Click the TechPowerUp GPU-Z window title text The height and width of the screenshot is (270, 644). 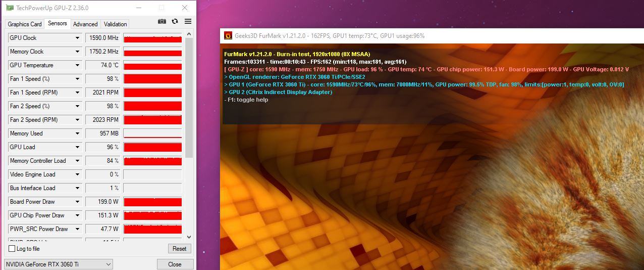tap(52, 8)
